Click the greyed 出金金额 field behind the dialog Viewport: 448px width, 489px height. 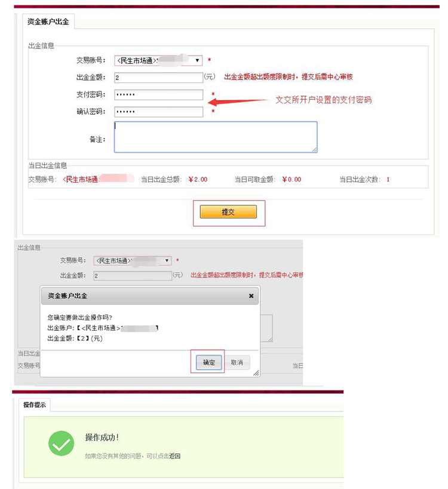coord(131,276)
